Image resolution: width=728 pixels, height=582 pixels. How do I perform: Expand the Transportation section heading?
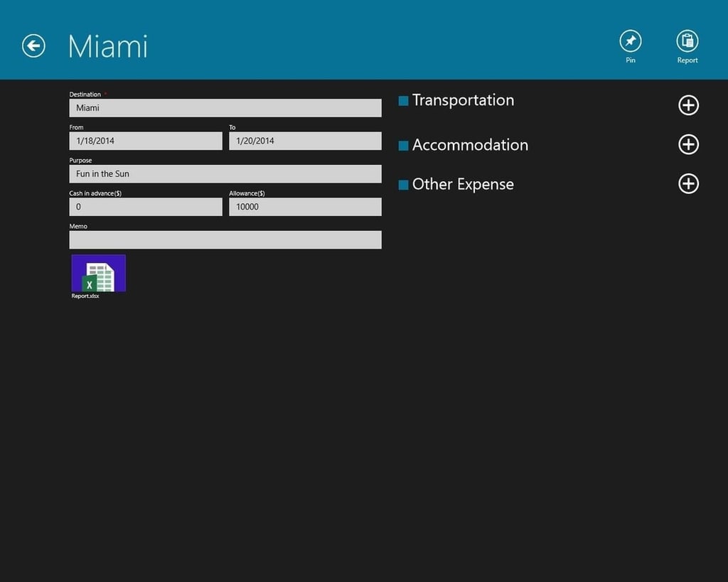(463, 100)
